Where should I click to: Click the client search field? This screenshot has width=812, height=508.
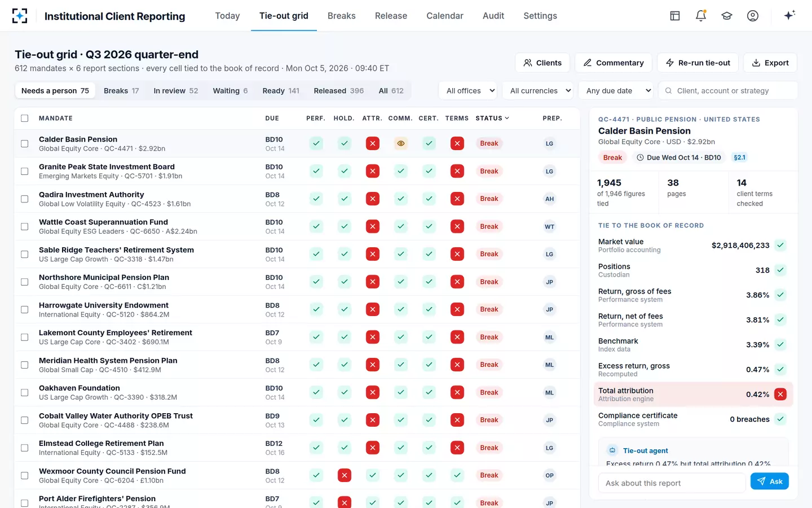click(728, 91)
